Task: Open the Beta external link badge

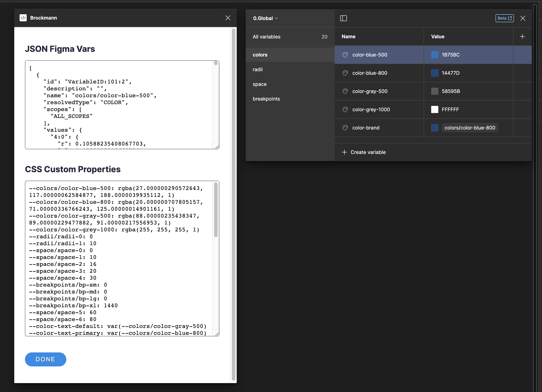Action: tap(504, 18)
